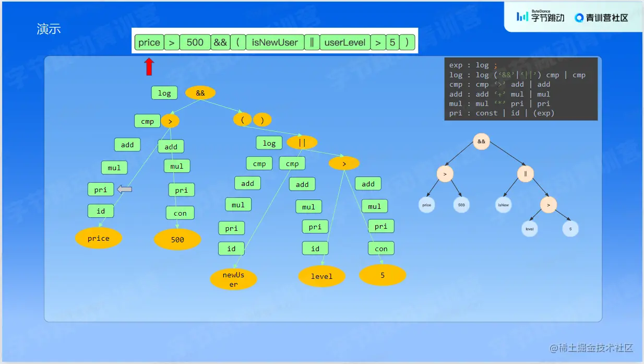644x364 pixels.
Task: Click the userLevel token in expression
Action: click(x=344, y=42)
